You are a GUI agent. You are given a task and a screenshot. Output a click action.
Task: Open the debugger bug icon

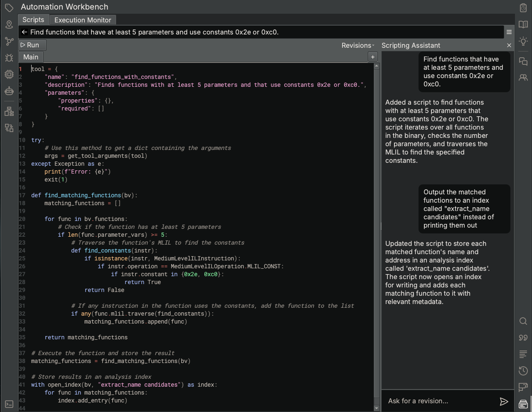coord(9,58)
